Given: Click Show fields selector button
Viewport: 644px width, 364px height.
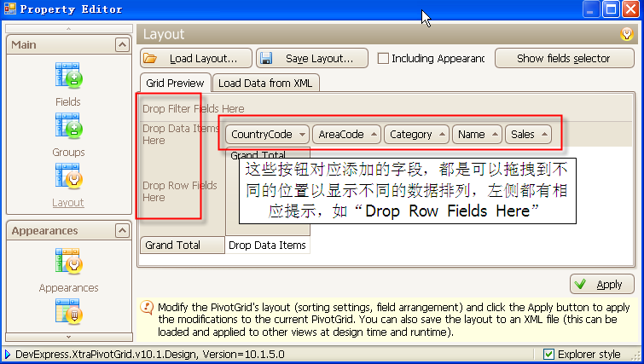Looking at the screenshot, I should click(565, 58).
